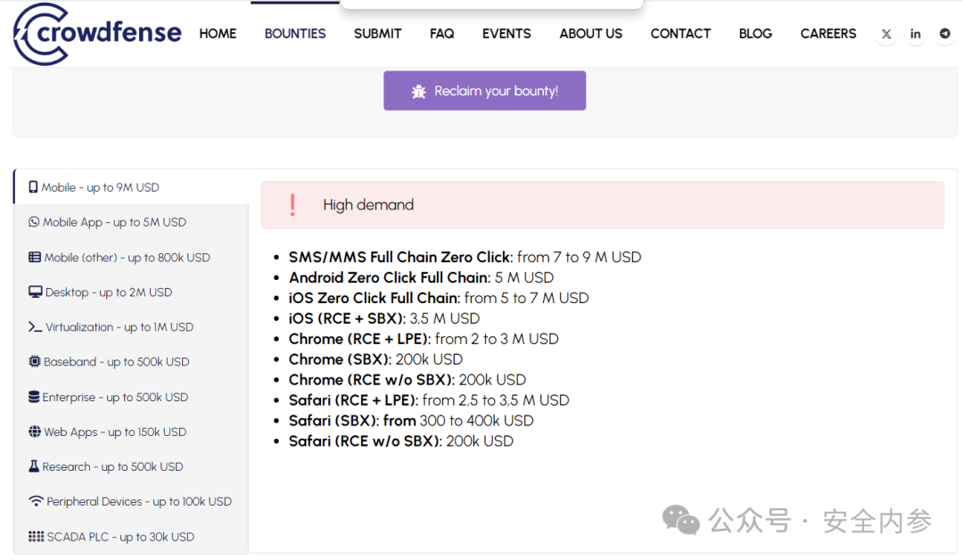Open the X social media icon

886,34
